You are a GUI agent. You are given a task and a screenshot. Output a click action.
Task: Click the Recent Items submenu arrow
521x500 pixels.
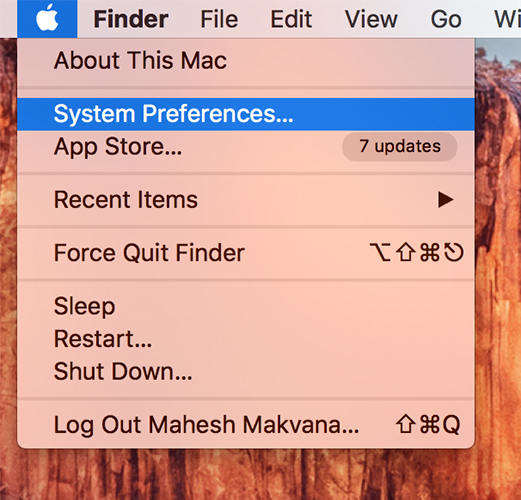click(x=446, y=200)
